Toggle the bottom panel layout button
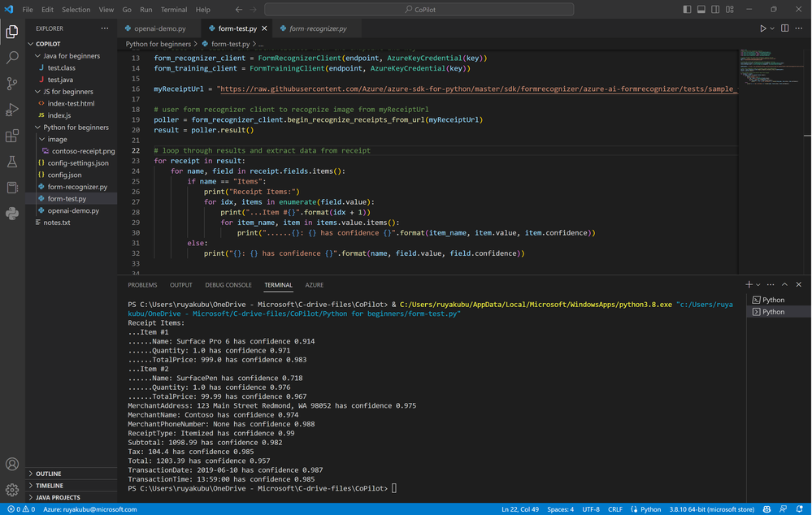812x515 pixels. click(702, 10)
